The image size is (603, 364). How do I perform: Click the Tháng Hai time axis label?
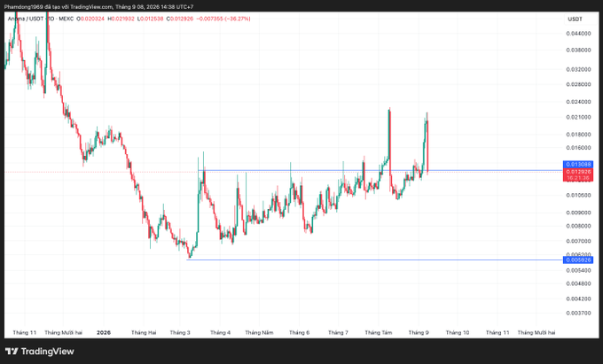point(144,332)
